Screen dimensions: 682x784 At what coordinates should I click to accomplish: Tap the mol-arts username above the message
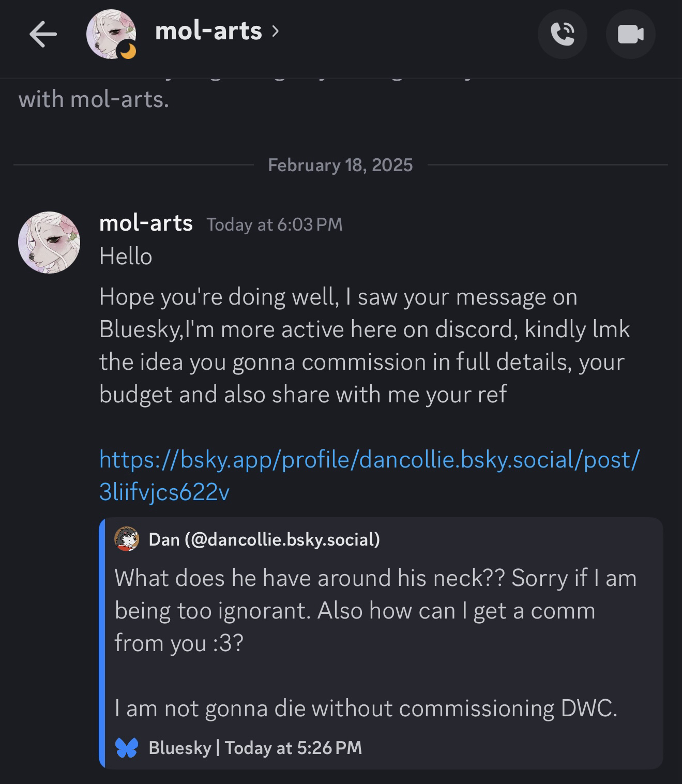coord(146,223)
